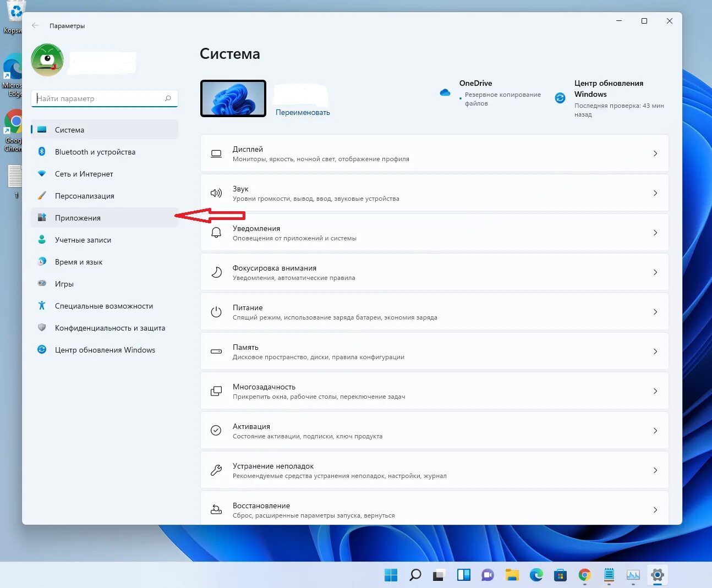
Task: Click the network Wi-Fi icon beside Сеть и Интернет
Action: pyautogui.click(x=42, y=174)
